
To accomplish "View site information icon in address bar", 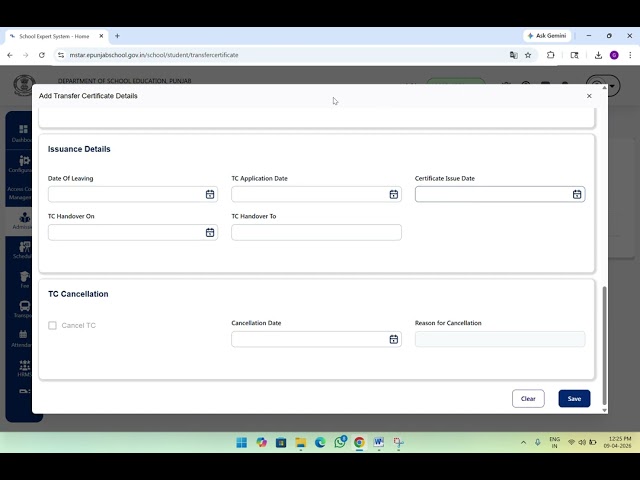I will pos(61,55).
